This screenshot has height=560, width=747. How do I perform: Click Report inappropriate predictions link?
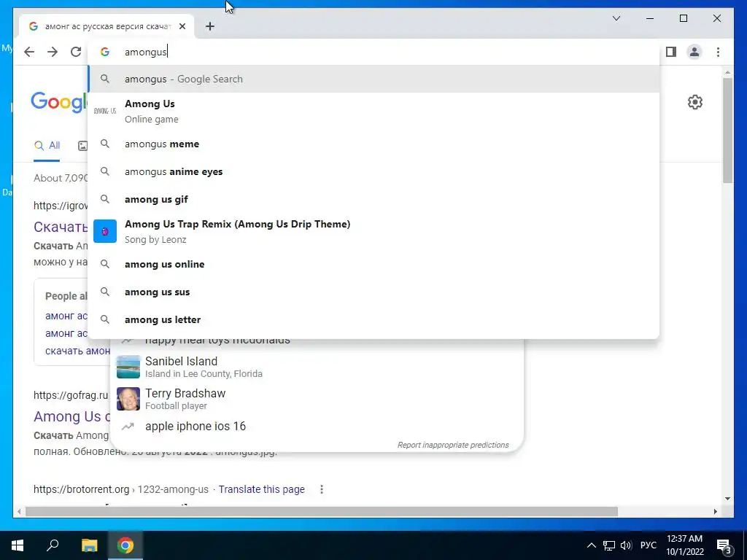[453, 445]
